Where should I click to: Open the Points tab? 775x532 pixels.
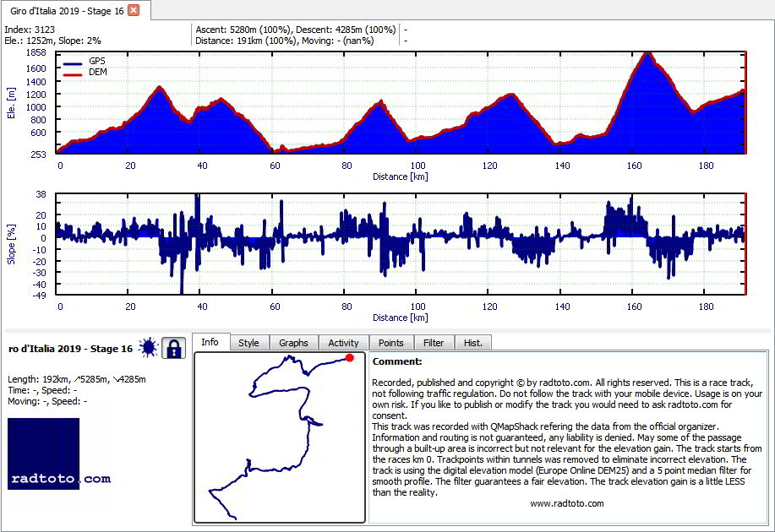click(x=391, y=343)
